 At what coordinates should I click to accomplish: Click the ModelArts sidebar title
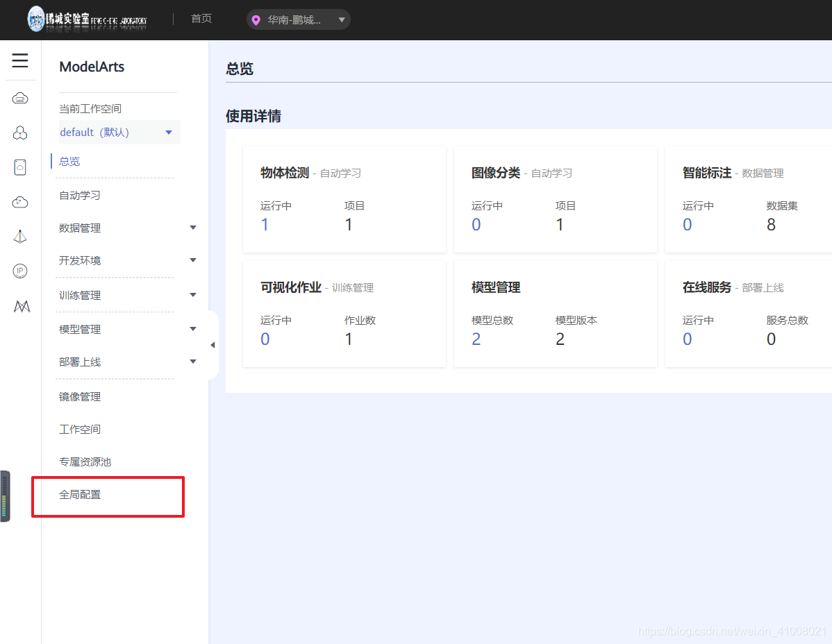[92, 67]
